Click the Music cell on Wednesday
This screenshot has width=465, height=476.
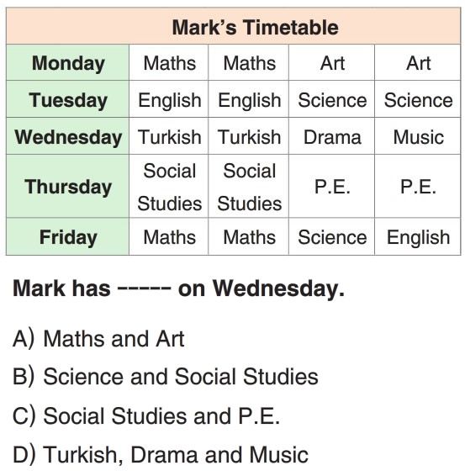(418, 136)
